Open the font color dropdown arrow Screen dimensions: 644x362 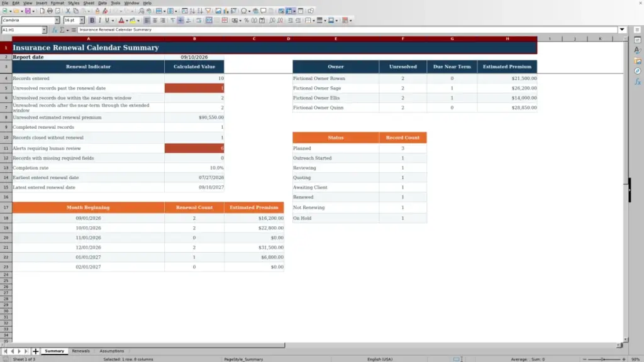(x=126, y=21)
